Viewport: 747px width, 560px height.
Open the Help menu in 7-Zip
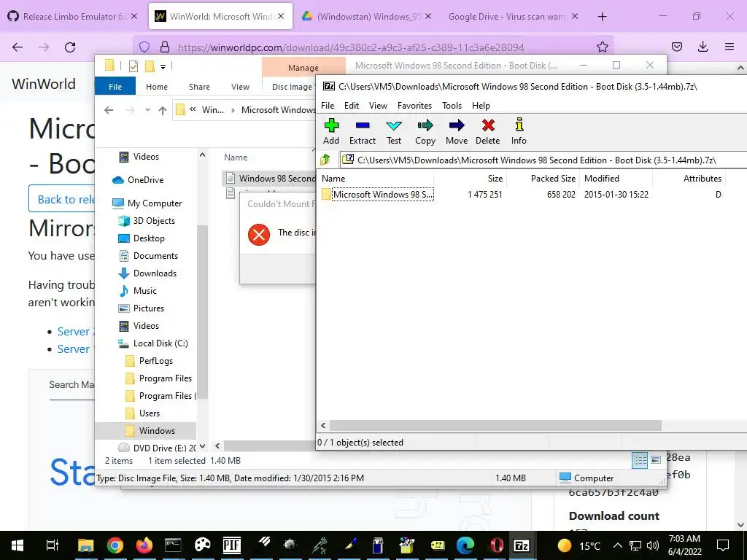click(x=481, y=106)
